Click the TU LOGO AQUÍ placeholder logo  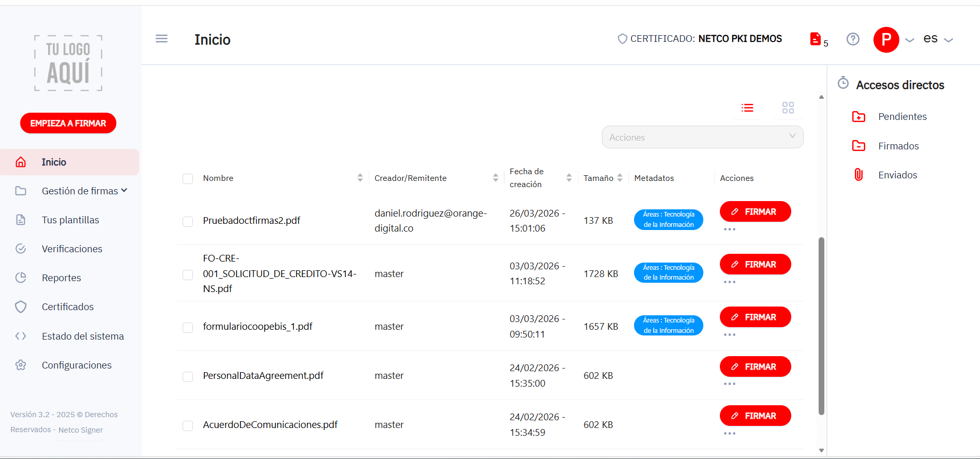[x=68, y=63]
